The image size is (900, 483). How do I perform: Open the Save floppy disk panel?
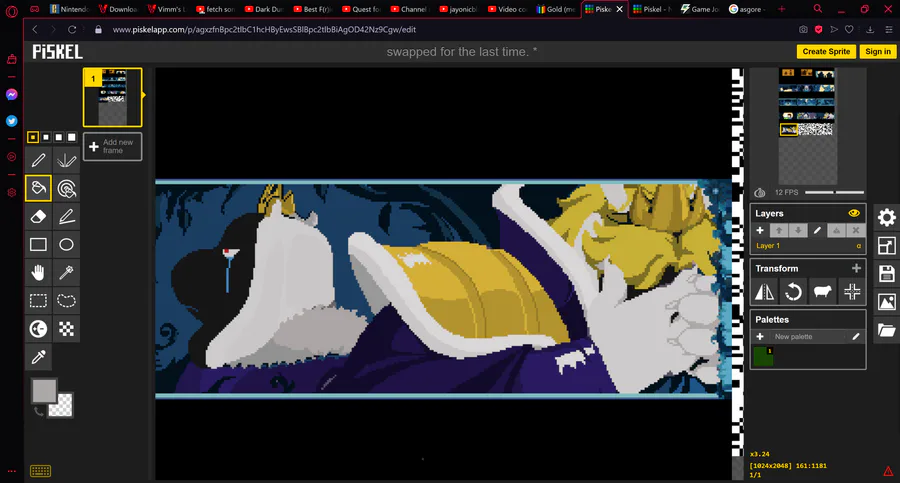tap(886, 274)
